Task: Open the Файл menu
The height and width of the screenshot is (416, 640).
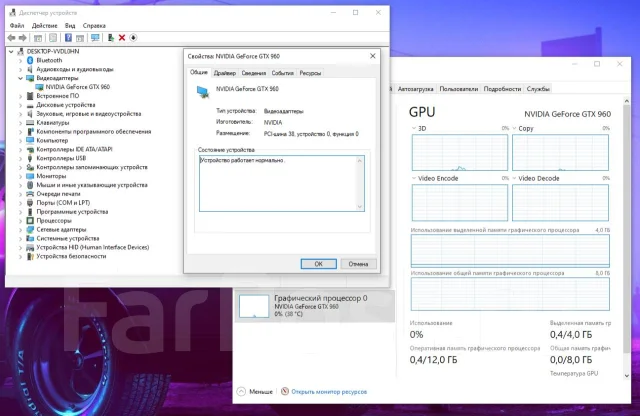Action: pyautogui.click(x=17, y=25)
